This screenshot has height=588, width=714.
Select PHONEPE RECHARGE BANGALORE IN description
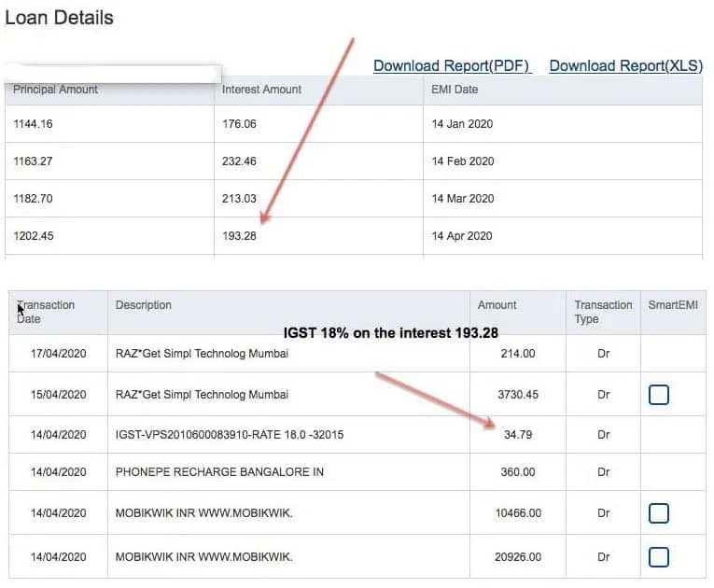[x=219, y=472]
